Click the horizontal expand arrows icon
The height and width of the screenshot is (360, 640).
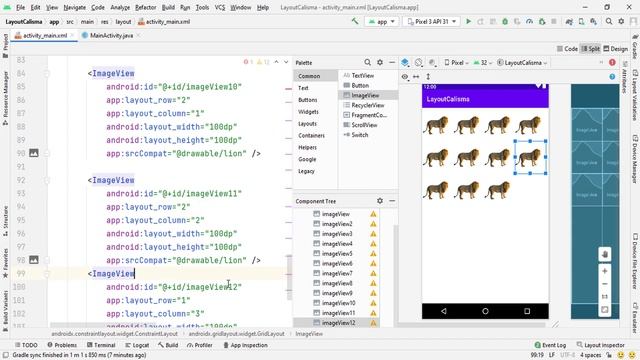416,76
